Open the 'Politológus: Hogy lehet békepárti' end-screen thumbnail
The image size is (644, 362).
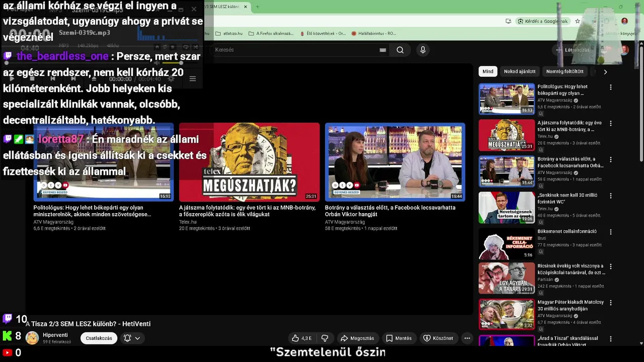pos(104,162)
